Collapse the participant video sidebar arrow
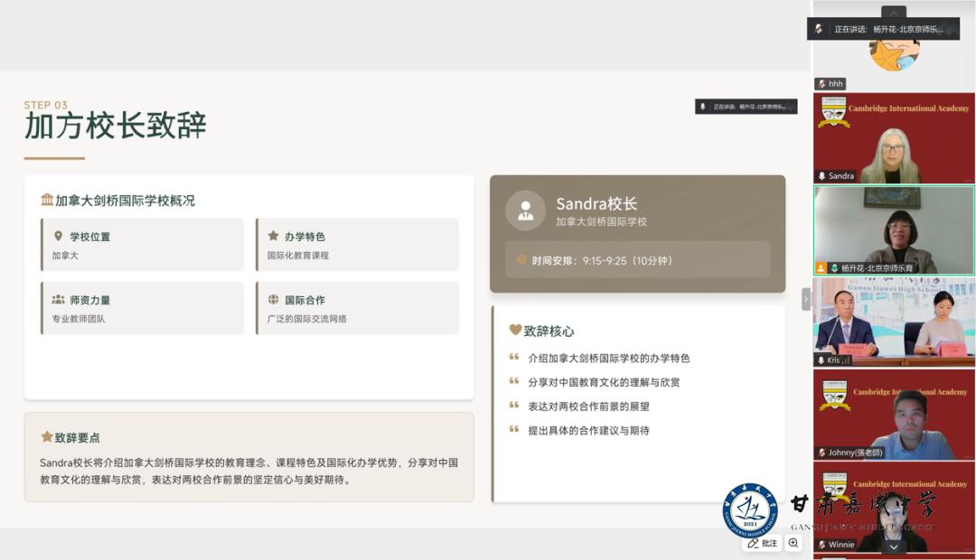The width and height of the screenshot is (976, 560). pyautogui.click(x=806, y=299)
